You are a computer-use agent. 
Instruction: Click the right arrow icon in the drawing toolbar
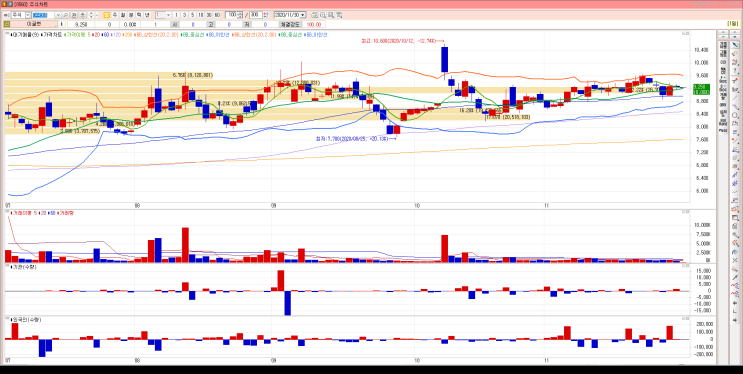point(735,320)
